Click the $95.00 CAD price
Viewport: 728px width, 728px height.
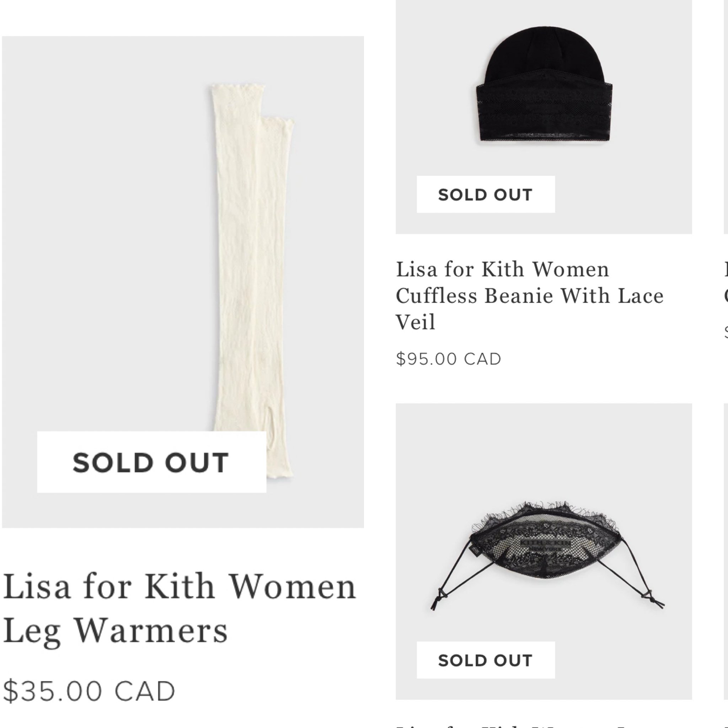coord(448,359)
